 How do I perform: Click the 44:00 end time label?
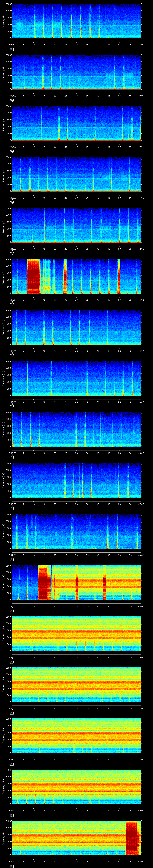[141, 351]
